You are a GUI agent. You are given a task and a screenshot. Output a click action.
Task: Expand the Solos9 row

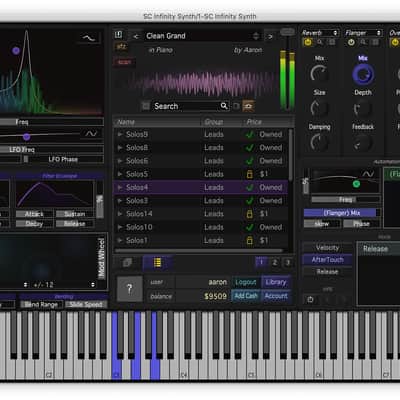(x=120, y=134)
